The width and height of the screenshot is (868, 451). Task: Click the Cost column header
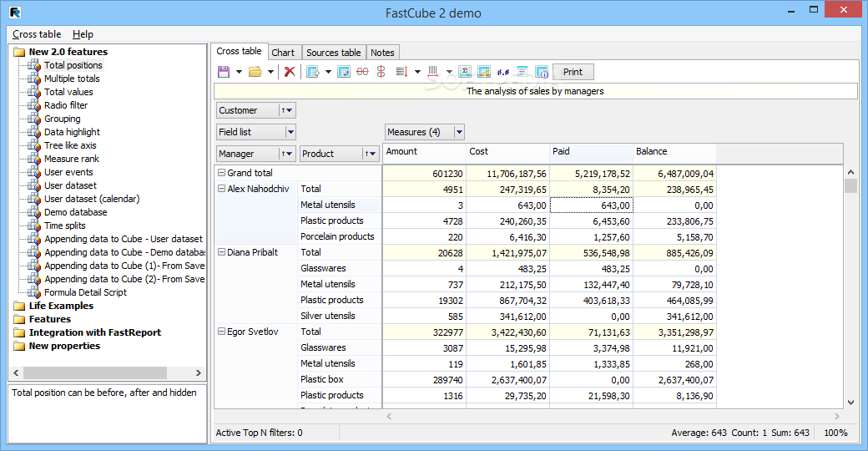click(507, 152)
